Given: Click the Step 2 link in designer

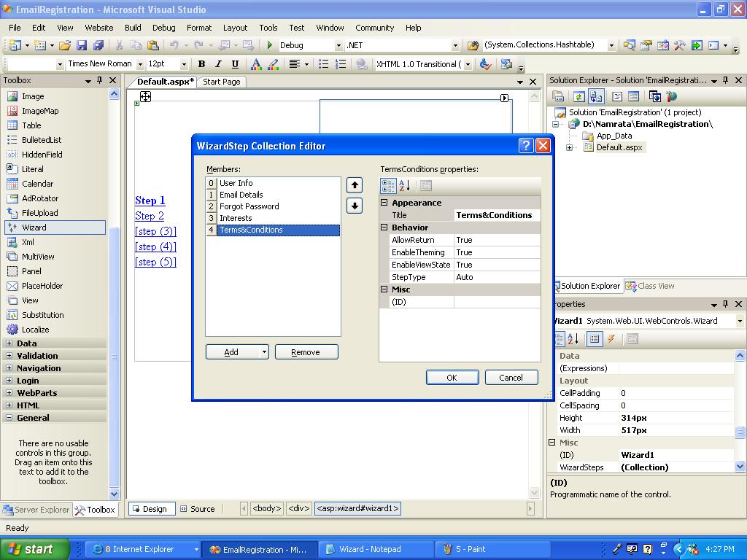Looking at the screenshot, I should click(x=149, y=216).
